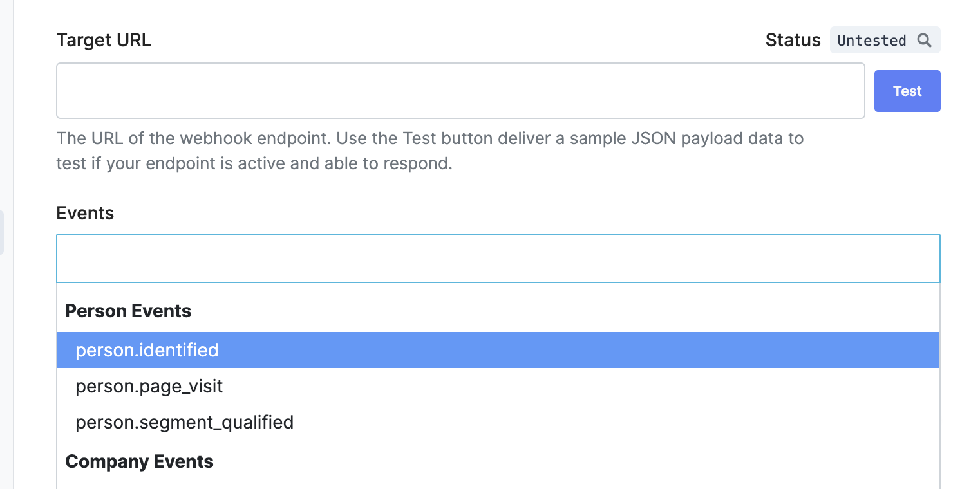Click help text mentioning webhook endpoint
The height and width of the screenshot is (489, 980).
[x=430, y=138]
